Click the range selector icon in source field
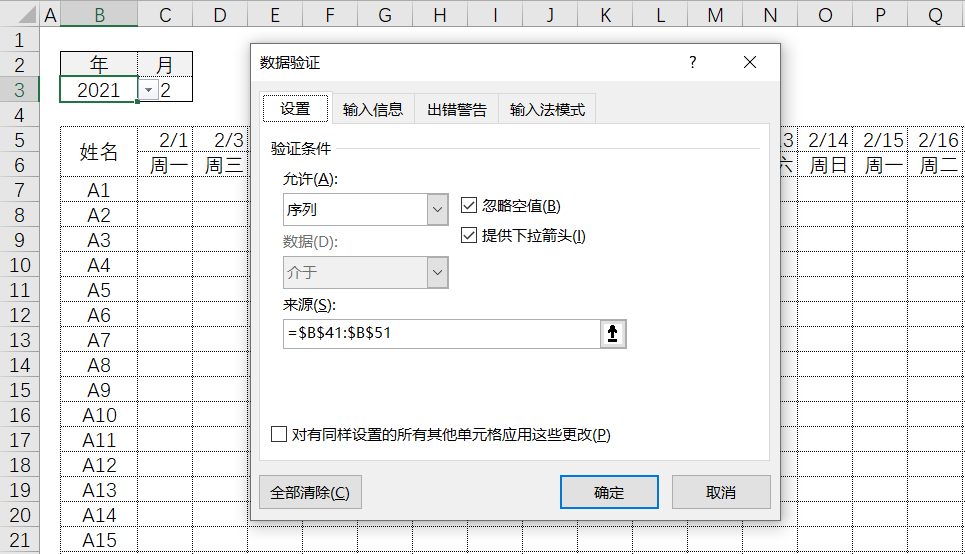The image size is (965, 554). click(612, 334)
